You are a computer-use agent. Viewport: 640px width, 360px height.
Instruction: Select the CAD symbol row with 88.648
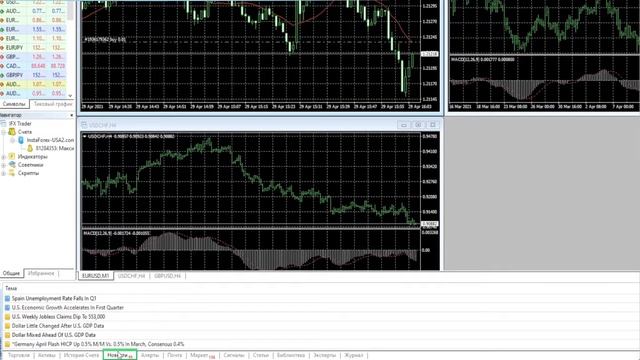(x=33, y=66)
